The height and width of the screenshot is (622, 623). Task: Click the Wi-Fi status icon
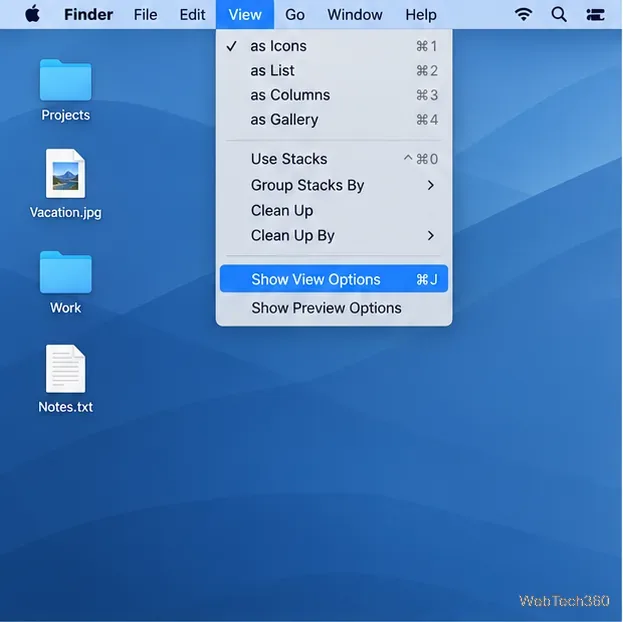pyautogui.click(x=524, y=14)
